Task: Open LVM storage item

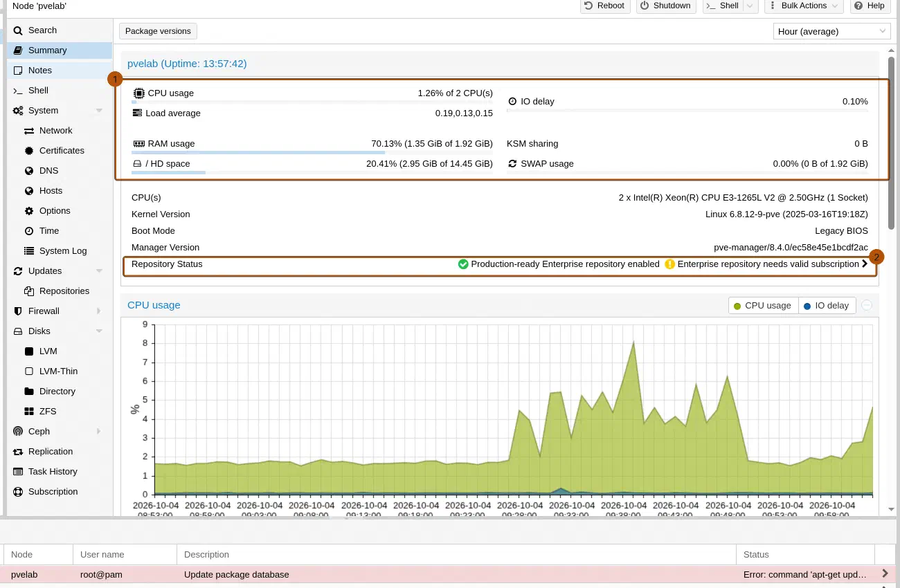Action: (x=60, y=351)
